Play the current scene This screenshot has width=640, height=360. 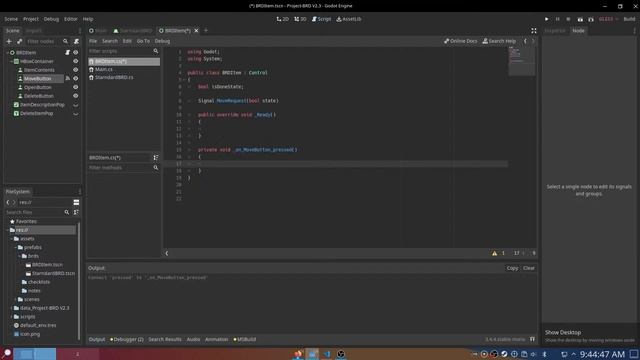580,19
